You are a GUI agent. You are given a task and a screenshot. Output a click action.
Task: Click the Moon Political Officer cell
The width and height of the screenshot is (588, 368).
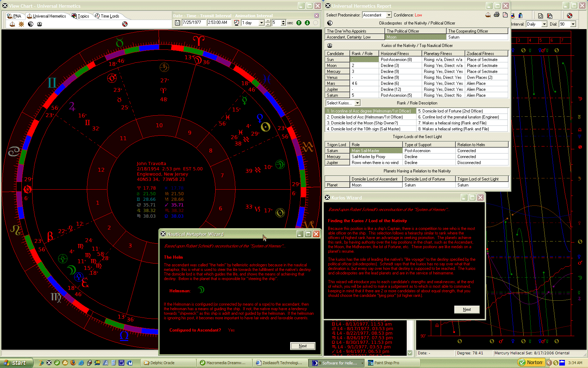click(x=415, y=37)
